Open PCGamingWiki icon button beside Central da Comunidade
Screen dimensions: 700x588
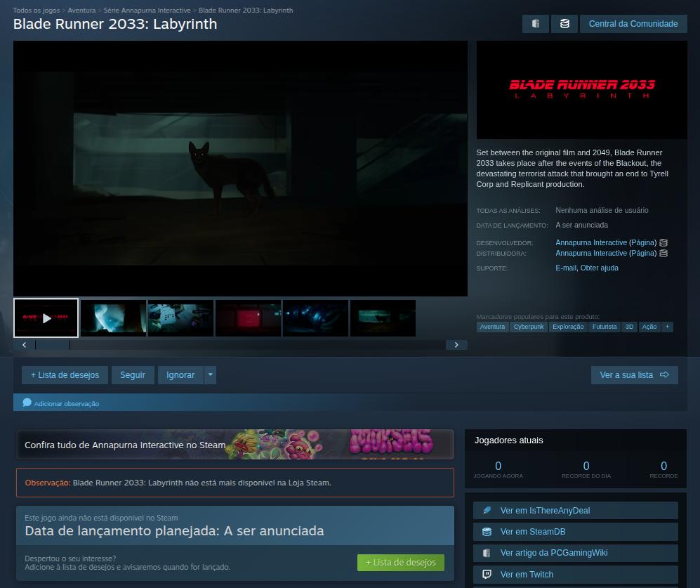536,24
